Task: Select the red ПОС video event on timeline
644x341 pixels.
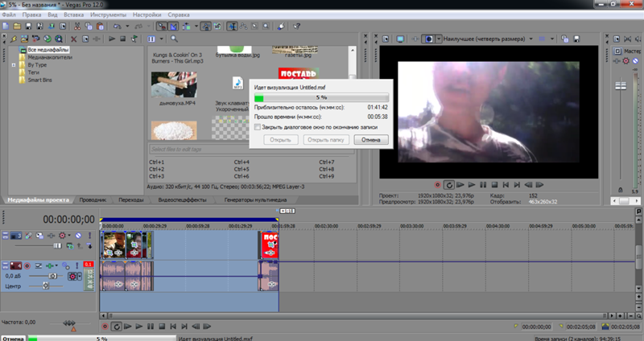Action: click(270, 245)
